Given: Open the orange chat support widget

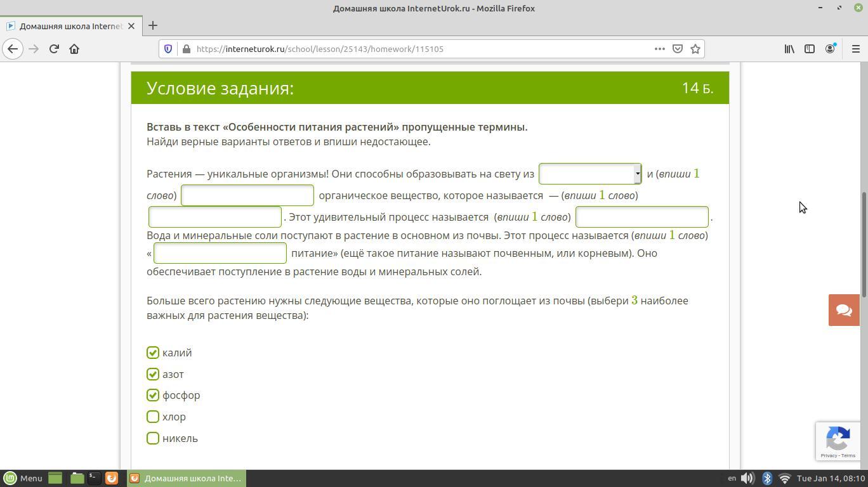Looking at the screenshot, I should 844,310.
